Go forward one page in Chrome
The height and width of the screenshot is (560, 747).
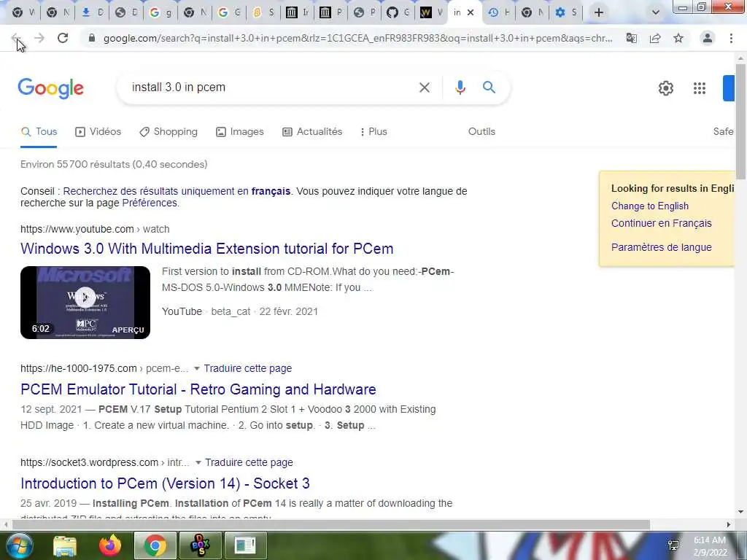tap(39, 38)
